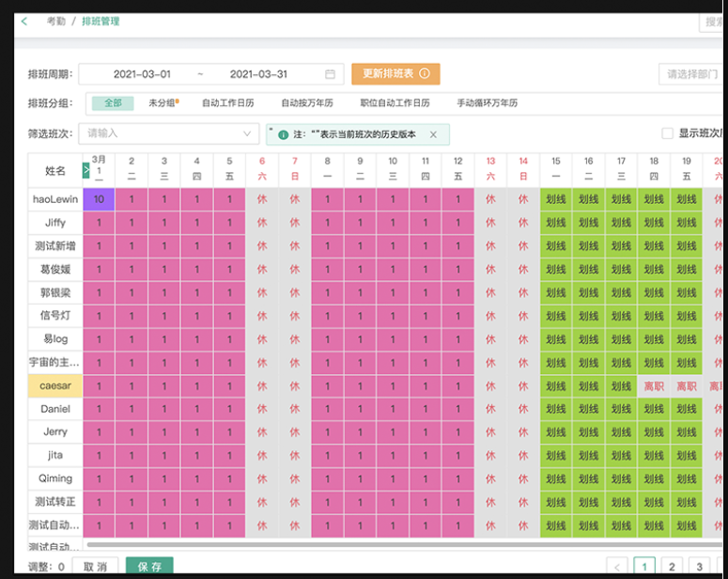The width and height of the screenshot is (728, 579).
Task: Click the name 测试新增 in the list
Action: point(55,246)
